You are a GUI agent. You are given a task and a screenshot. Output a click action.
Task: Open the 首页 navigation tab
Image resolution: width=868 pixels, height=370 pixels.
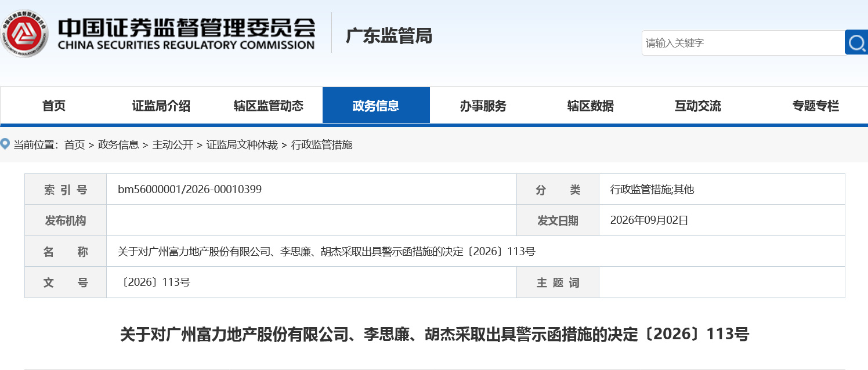pyautogui.click(x=54, y=106)
